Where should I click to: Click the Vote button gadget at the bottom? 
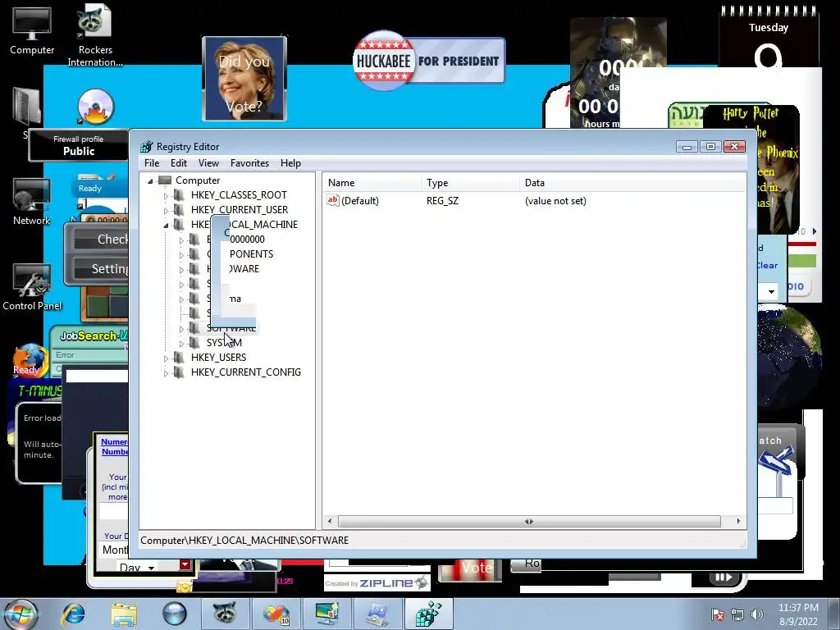click(470, 569)
